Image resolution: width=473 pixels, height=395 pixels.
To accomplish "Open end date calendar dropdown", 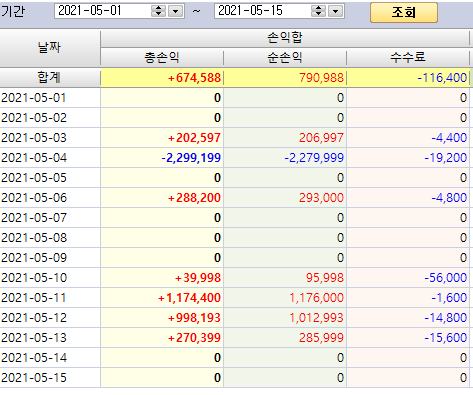I will click(x=335, y=11).
